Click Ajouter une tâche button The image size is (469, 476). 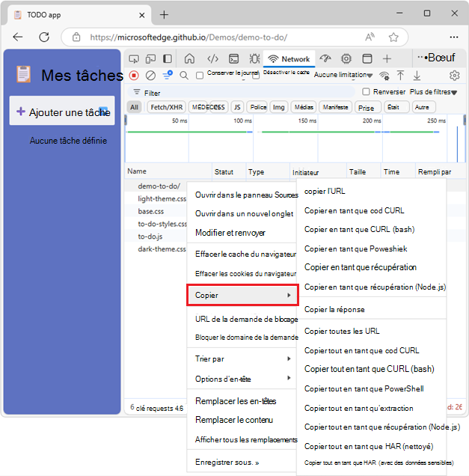(x=62, y=112)
